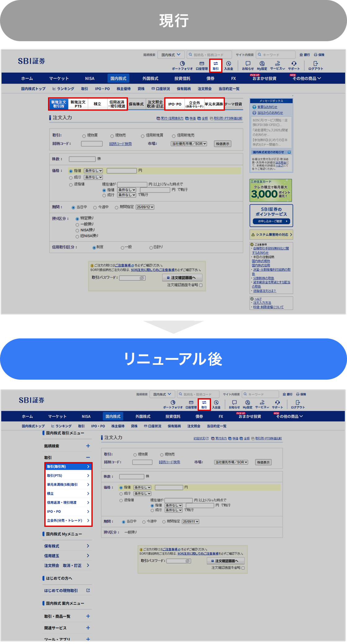
Task: Click 銀行 icon link in リニューアル後 header
Action: point(288,394)
